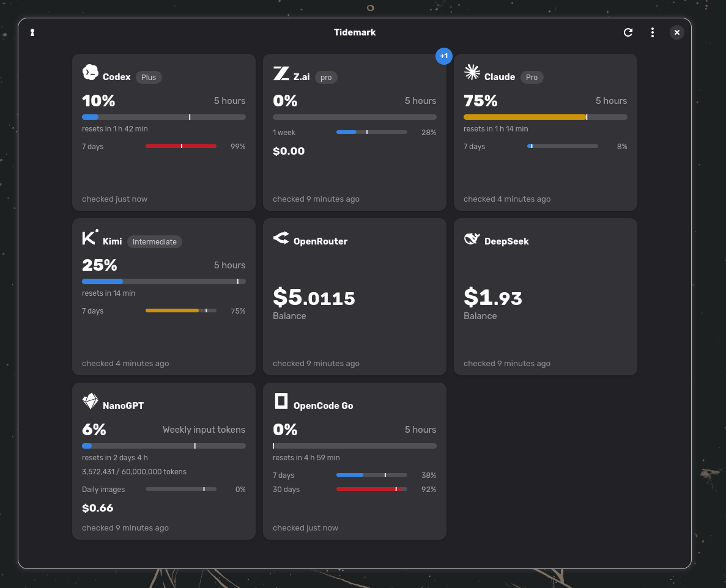The image size is (726, 588).
Task: Click the keyhole icon in the top-left corner
Action: click(x=32, y=32)
